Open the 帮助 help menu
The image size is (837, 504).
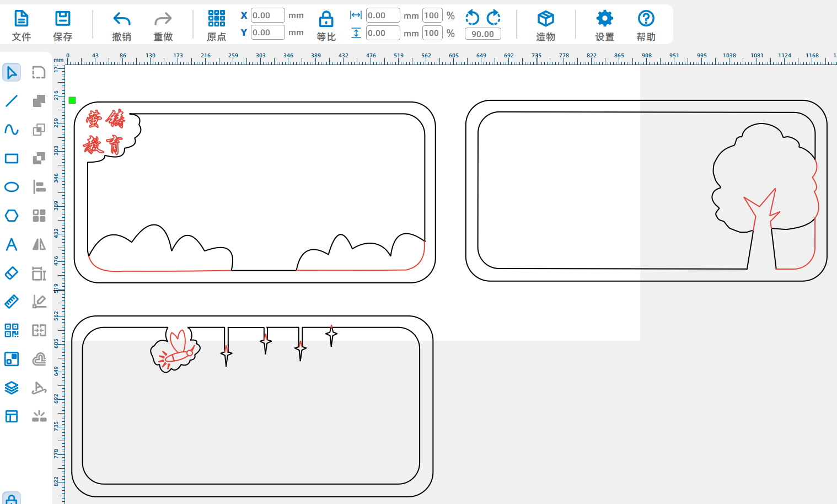(x=646, y=25)
